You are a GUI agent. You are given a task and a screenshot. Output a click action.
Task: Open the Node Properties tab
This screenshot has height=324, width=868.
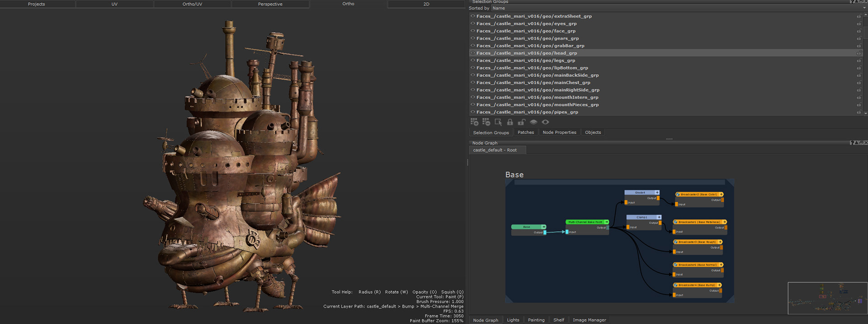tap(559, 133)
